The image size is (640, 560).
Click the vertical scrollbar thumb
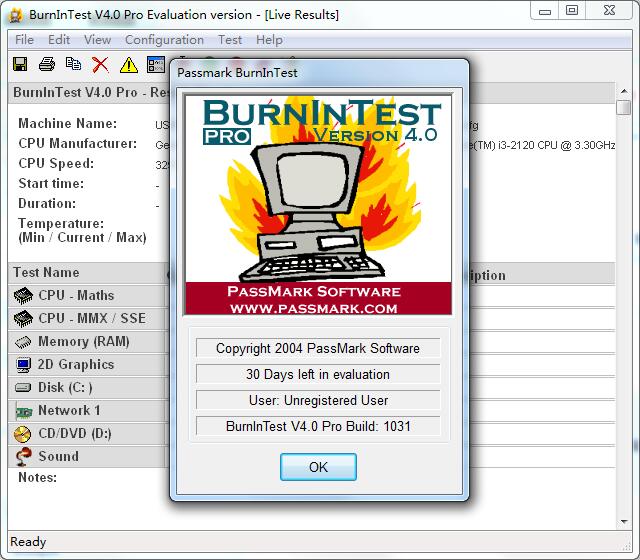click(x=624, y=108)
